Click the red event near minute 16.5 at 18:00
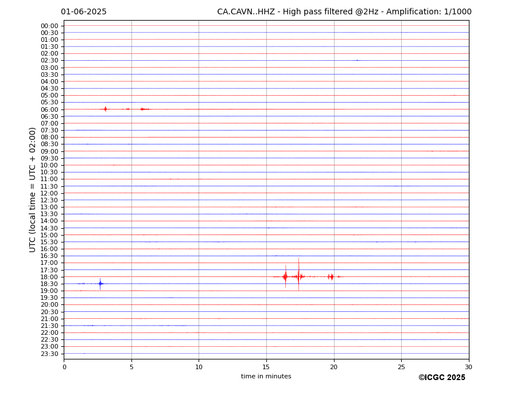Screen dimensions: 532x399 [x=285, y=277]
